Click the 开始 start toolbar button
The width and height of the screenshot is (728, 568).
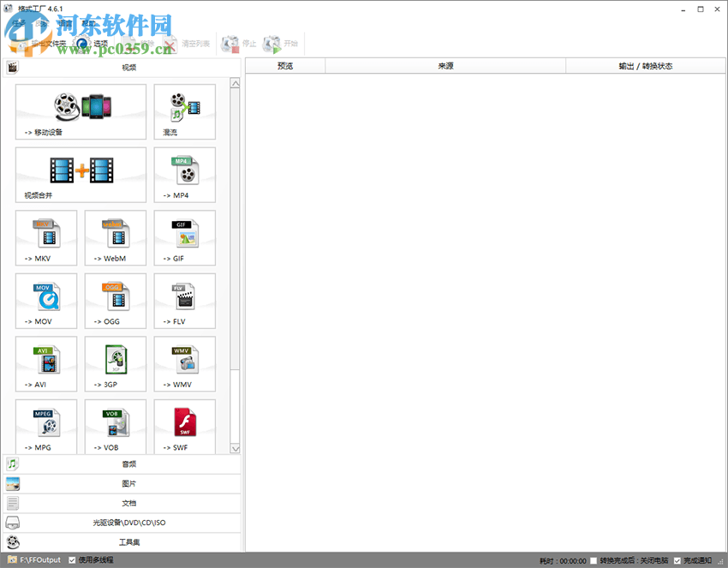coord(280,44)
